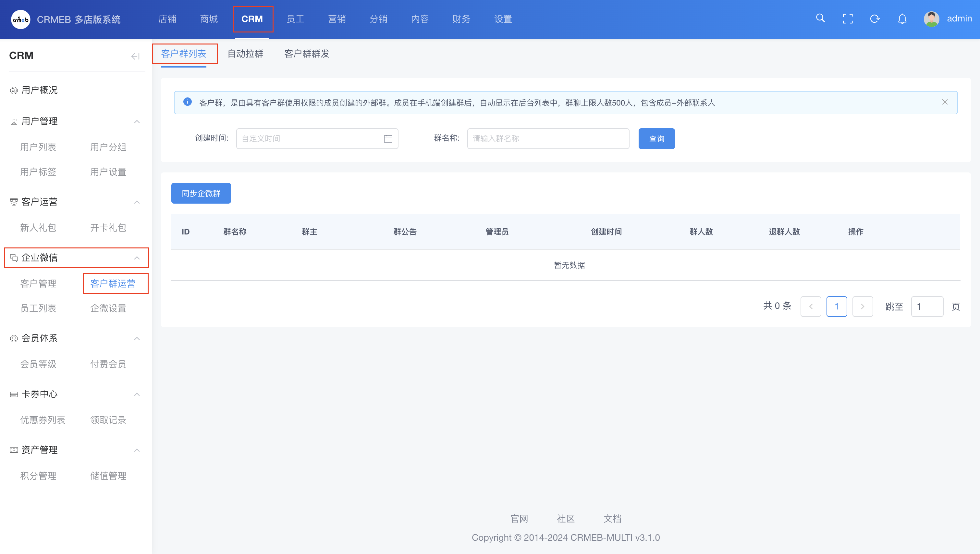Image resolution: width=980 pixels, height=554 pixels.
Task: Open the notification bell
Action: [x=902, y=19]
